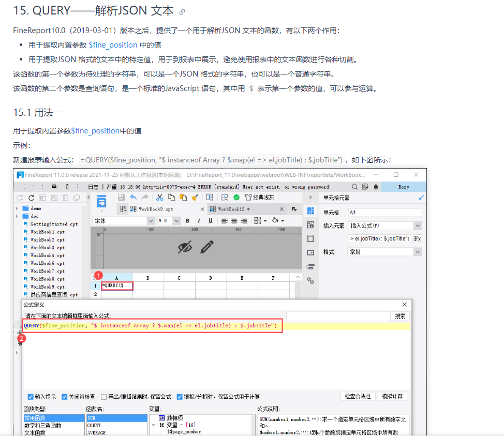
Task: Open the 9.0 font size dropdown
Action: (176, 221)
